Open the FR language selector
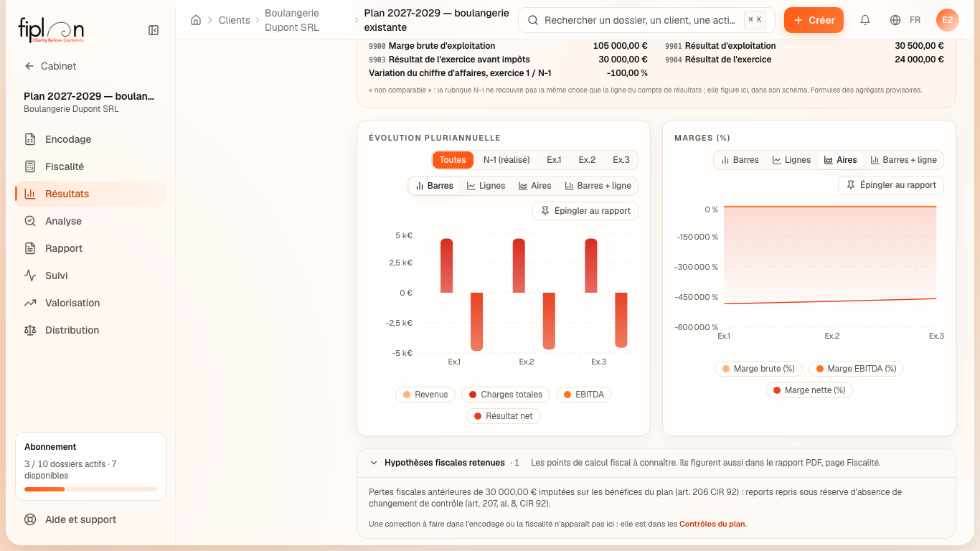The height and width of the screenshot is (551, 980). pyautogui.click(x=905, y=20)
